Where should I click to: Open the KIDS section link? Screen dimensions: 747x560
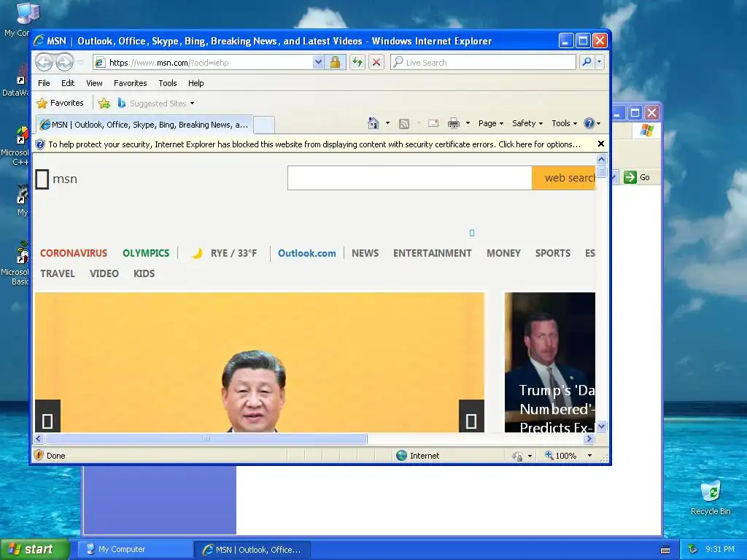144,274
